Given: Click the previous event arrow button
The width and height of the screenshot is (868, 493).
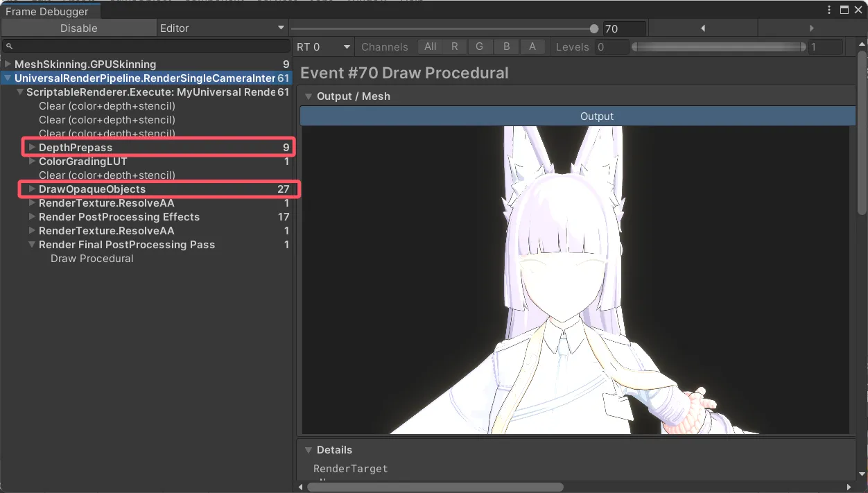Looking at the screenshot, I should [x=702, y=28].
